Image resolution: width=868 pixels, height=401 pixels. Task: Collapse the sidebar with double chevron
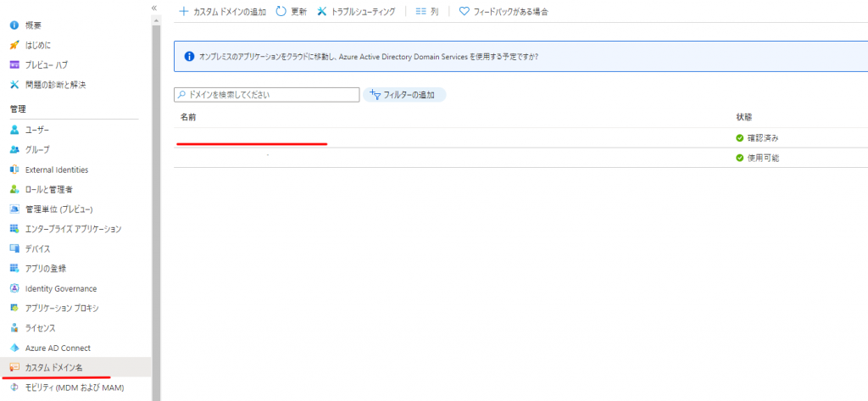tap(154, 8)
